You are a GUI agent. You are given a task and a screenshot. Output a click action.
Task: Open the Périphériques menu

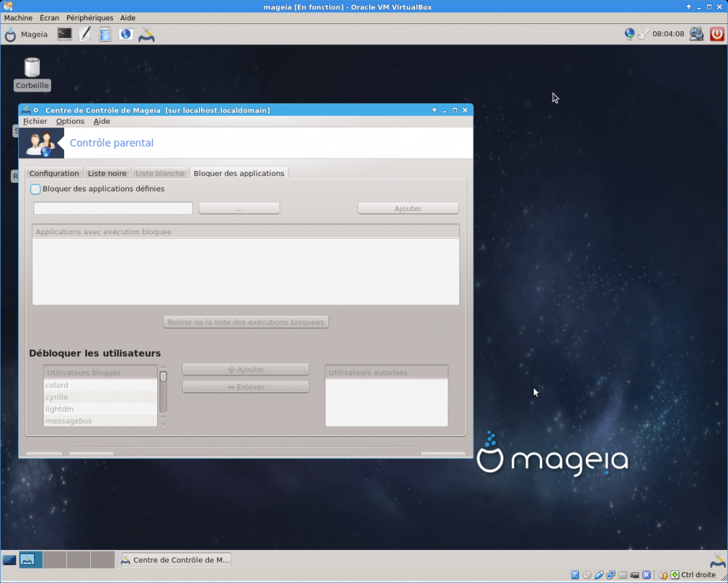(x=90, y=17)
